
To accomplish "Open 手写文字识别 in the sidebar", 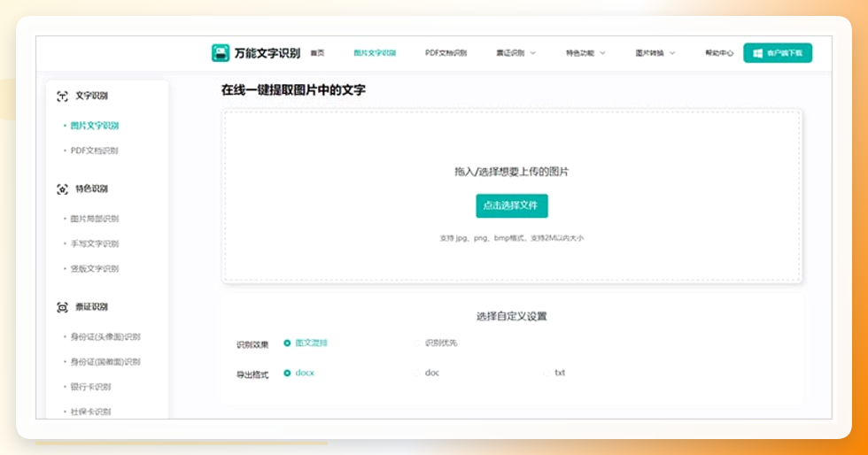I will click(x=95, y=243).
